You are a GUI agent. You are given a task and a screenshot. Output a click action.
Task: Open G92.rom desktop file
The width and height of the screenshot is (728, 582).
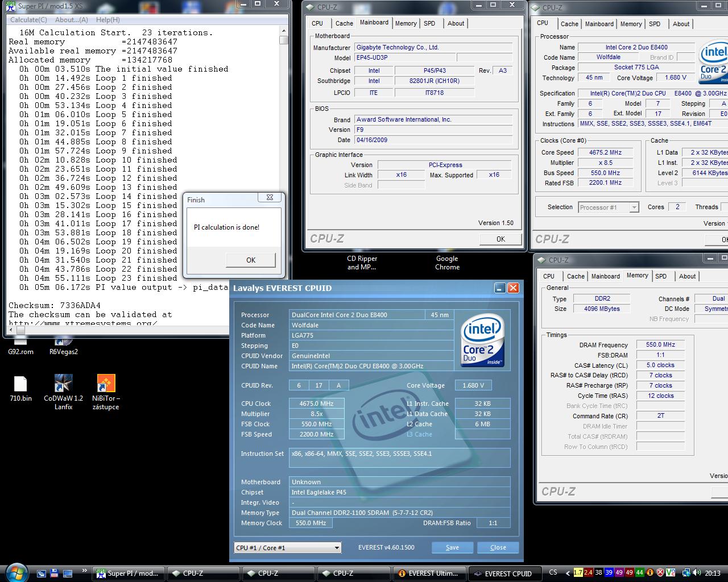[x=20, y=347]
